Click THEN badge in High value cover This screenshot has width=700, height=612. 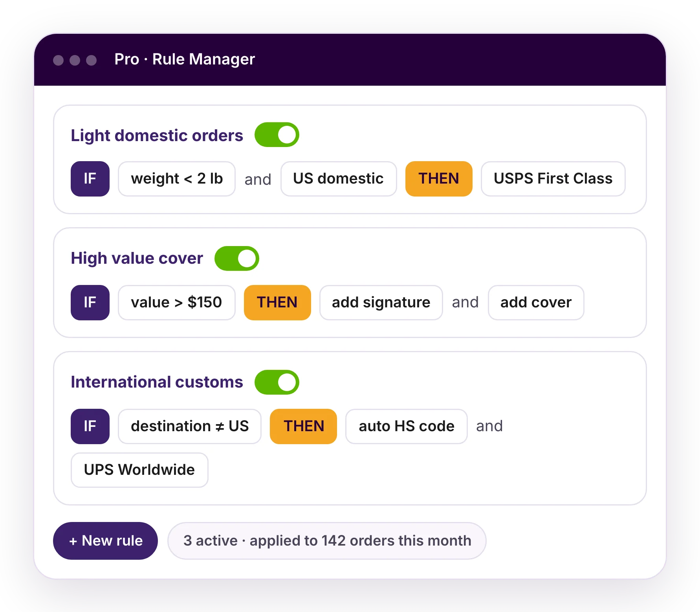coord(277,303)
